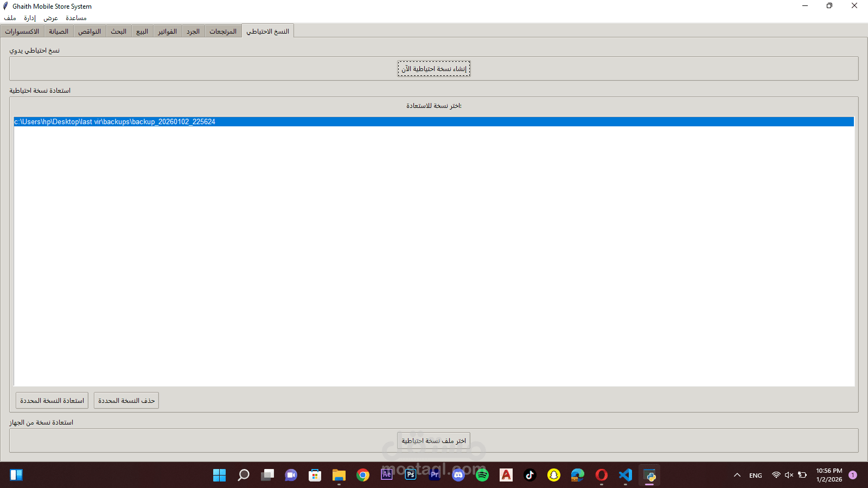Viewport: 868px width, 488px height.
Task: Switch to the البحث tab
Action: point(119,31)
